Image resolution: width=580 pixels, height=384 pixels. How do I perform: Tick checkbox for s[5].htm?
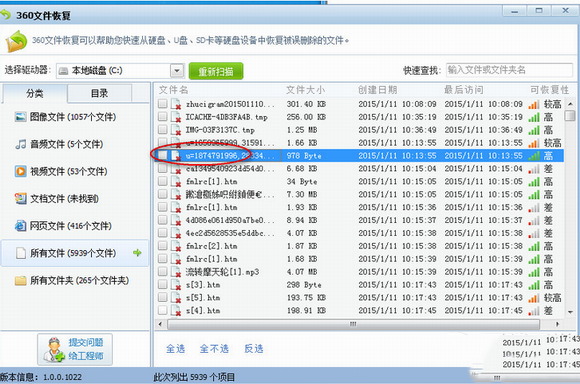pyautogui.click(x=162, y=297)
